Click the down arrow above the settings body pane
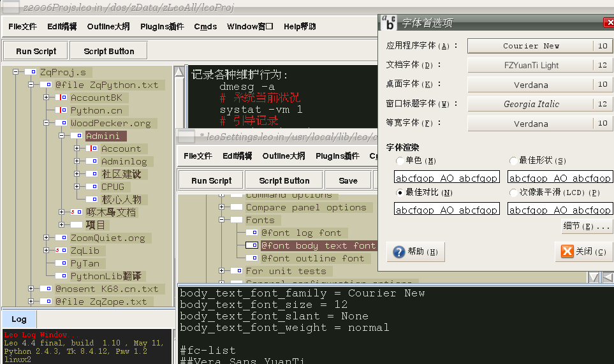This screenshot has height=364, width=614. [594, 277]
